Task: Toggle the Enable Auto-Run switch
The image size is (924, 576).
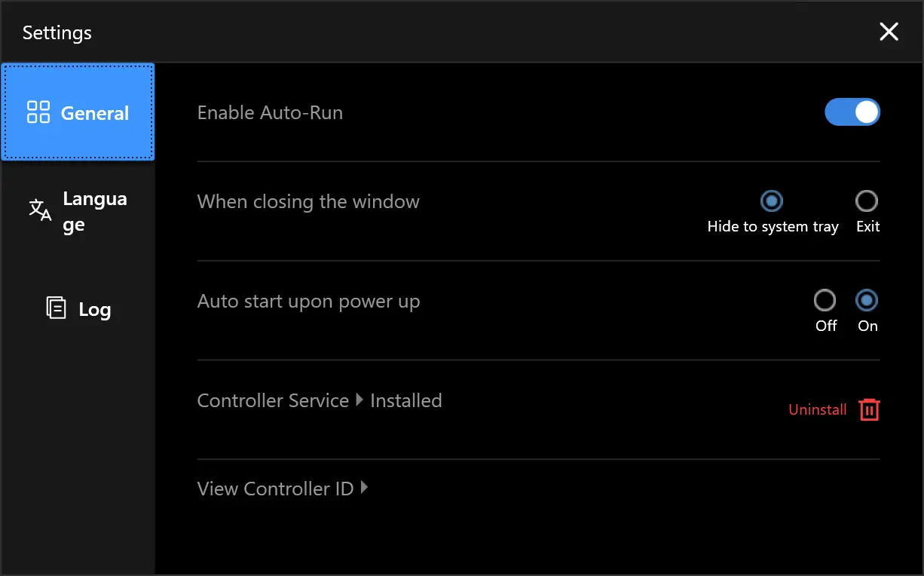Action: tap(852, 112)
